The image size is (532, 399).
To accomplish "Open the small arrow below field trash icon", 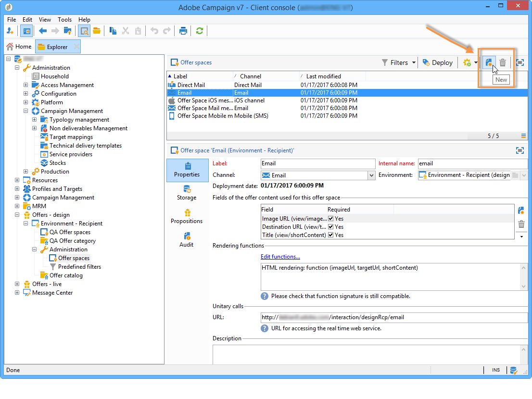I will (x=521, y=237).
